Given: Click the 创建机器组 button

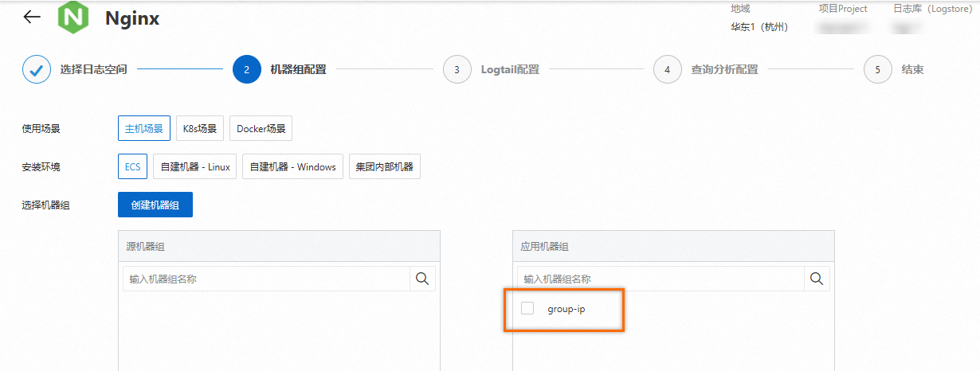Looking at the screenshot, I should tap(155, 205).
